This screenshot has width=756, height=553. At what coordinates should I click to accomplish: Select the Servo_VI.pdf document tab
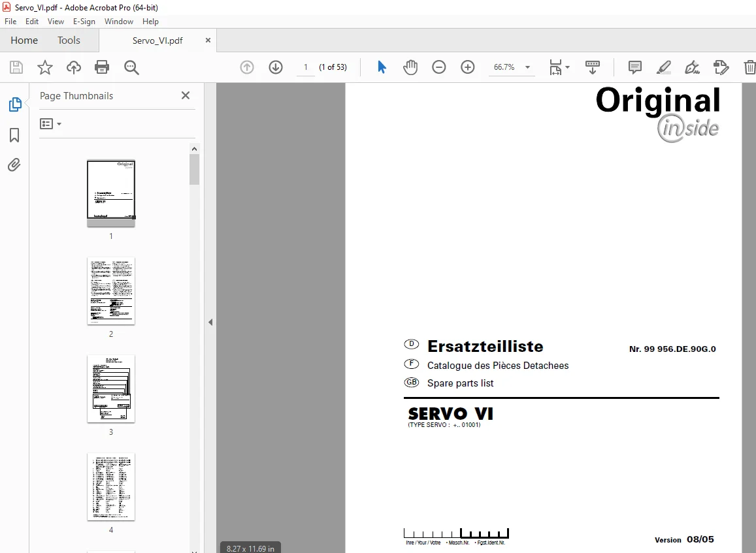157,40
